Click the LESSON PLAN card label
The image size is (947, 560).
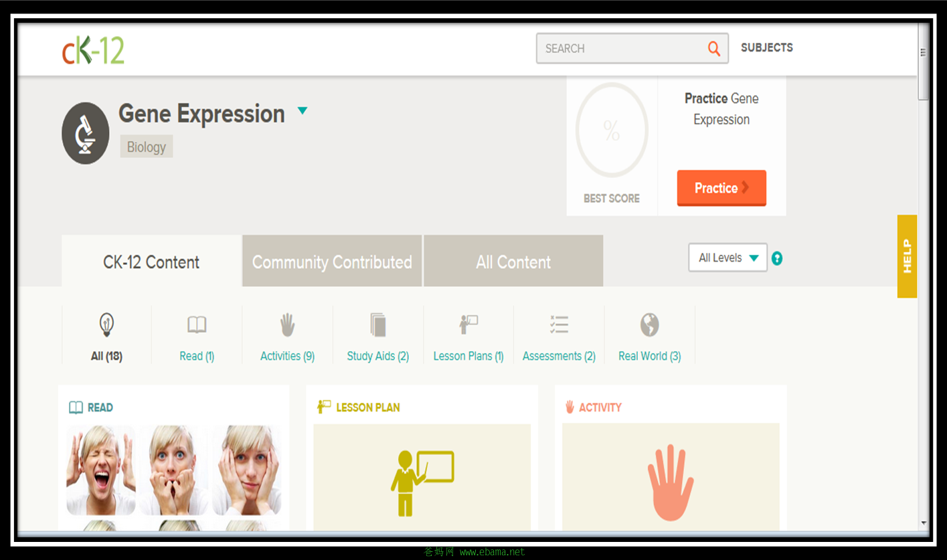click(x=368, y=407)
